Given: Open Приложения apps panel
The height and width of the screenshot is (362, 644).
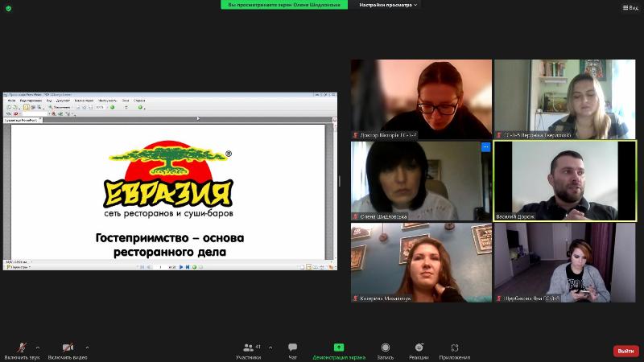Looking at the screenshot, I should point(454,352).
